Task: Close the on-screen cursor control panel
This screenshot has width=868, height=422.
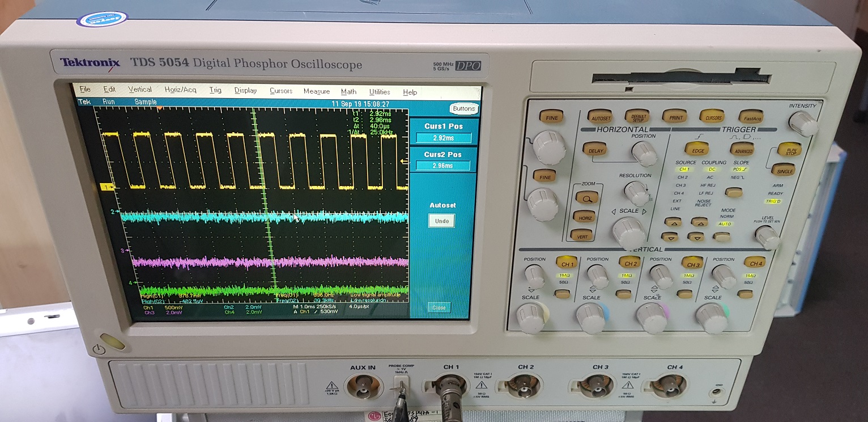Action: (x=439, y=307)
